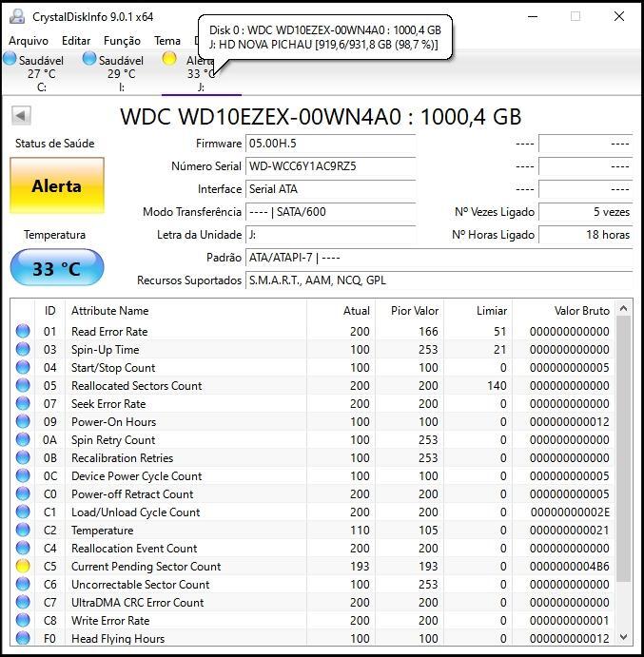The width and height of the screenshot is (644, 657).
Task: Open the Tema menu
Action: coord(166,41)
